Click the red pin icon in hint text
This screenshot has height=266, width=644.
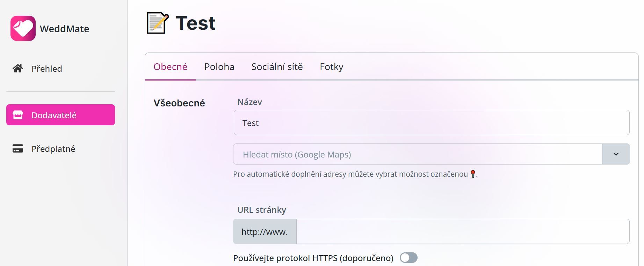(x=473, y=174)
